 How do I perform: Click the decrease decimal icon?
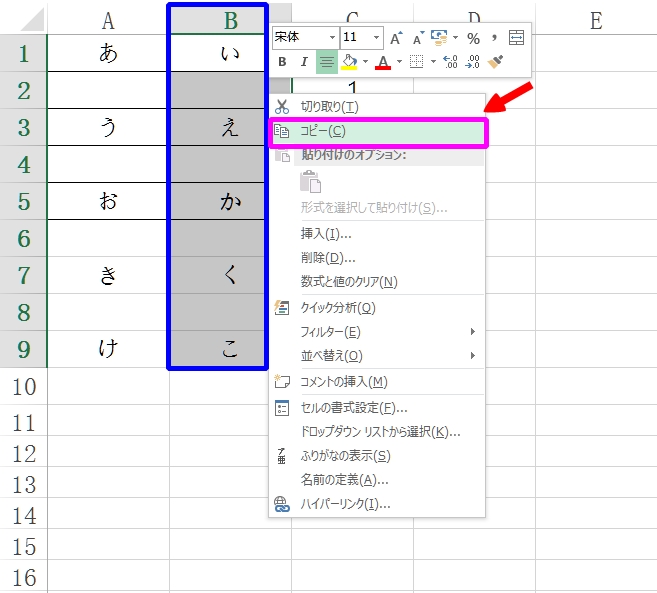tap(473, 62)
